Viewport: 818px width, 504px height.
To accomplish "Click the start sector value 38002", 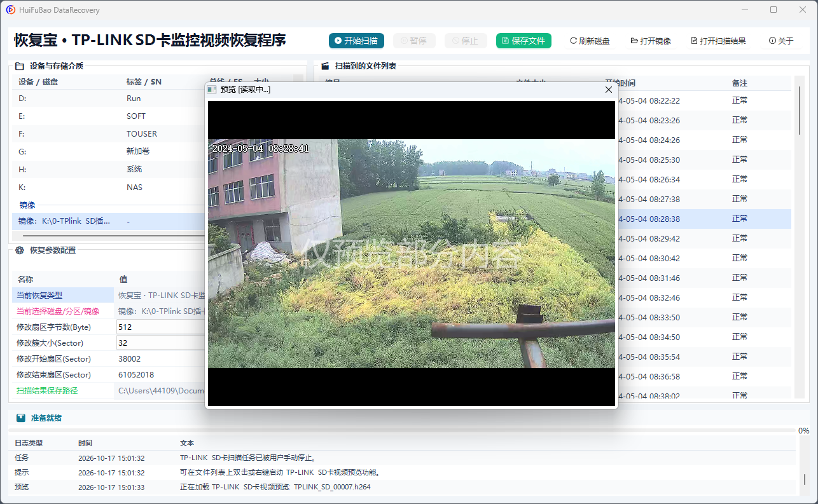I will click(x=130, y=359).
